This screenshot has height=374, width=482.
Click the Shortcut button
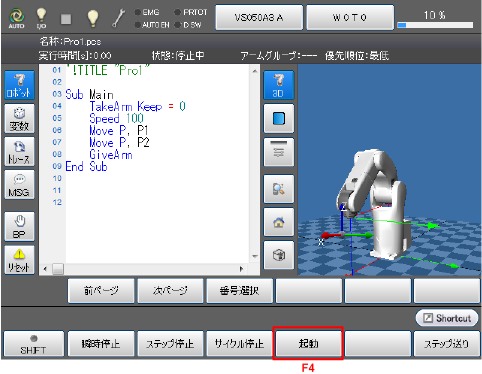pos(447,318)
